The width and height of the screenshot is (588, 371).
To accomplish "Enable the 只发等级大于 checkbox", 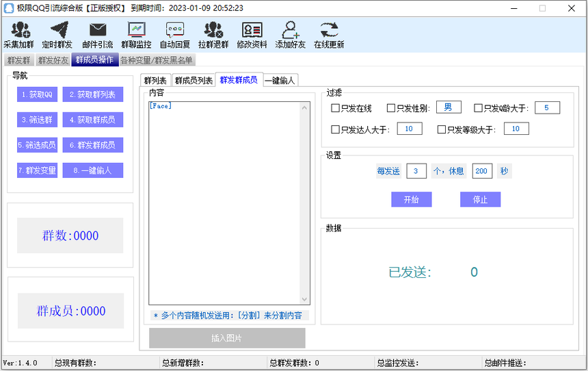I will [442, 129].
